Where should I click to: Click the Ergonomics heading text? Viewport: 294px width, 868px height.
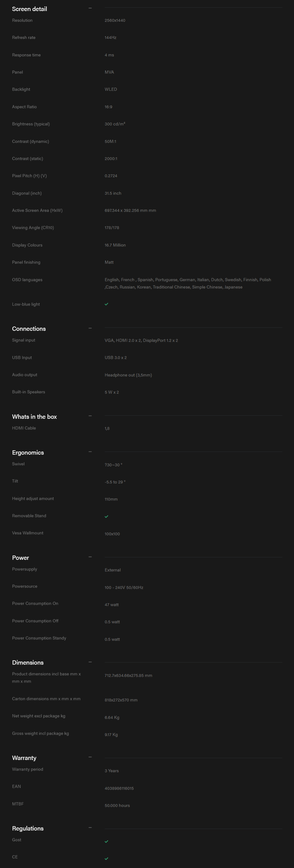click(x=28, y=452)
